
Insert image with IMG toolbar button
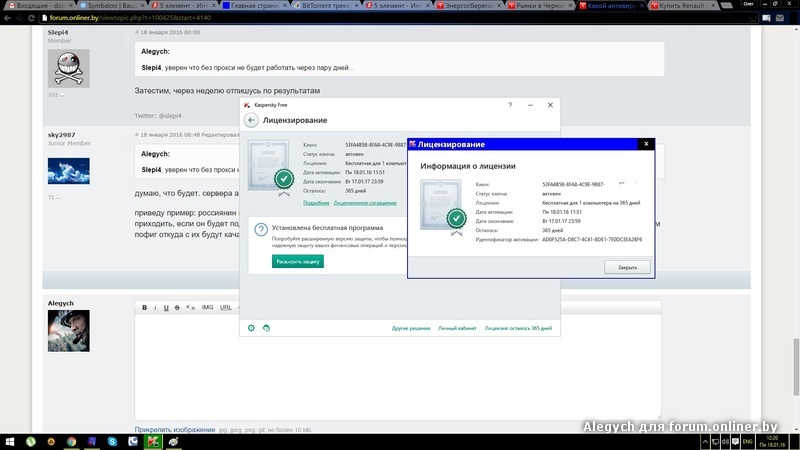click(207, 307)
